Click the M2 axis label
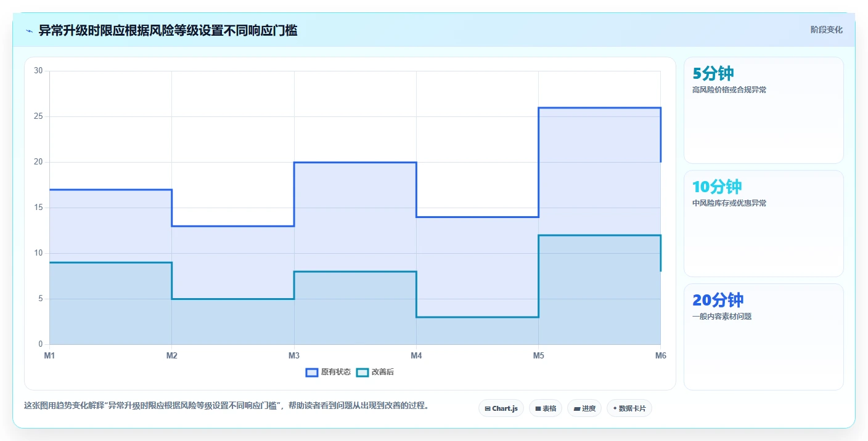Image resolution: width=868 pixels, height=441 pixels. [172, 355]
